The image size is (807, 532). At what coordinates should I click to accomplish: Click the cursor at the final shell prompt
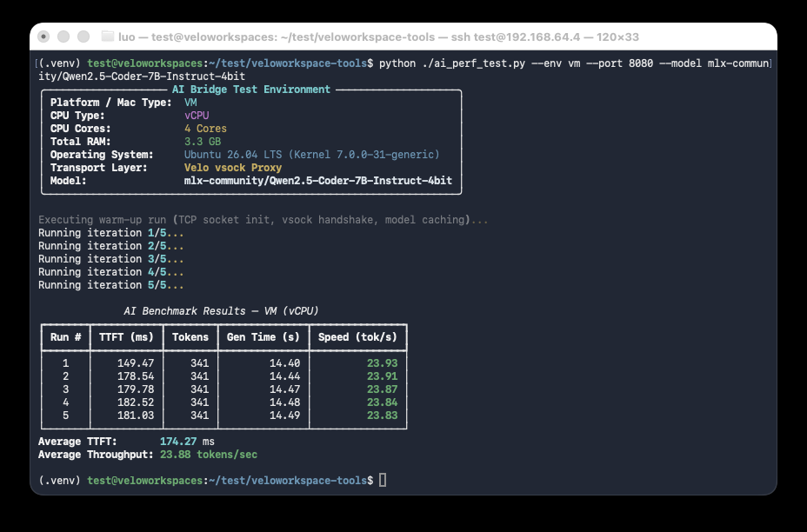[383, 480]
